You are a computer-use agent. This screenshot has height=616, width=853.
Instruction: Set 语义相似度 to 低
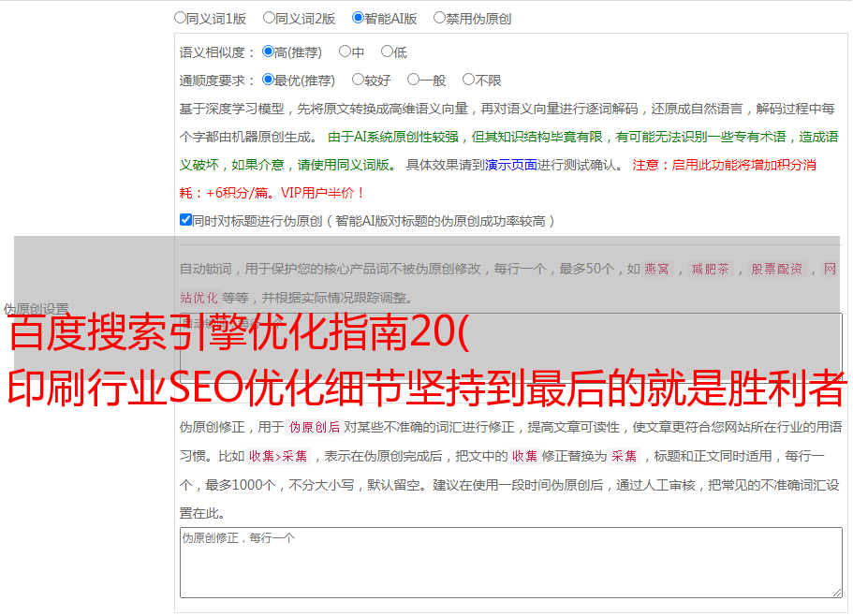[387, 51]
